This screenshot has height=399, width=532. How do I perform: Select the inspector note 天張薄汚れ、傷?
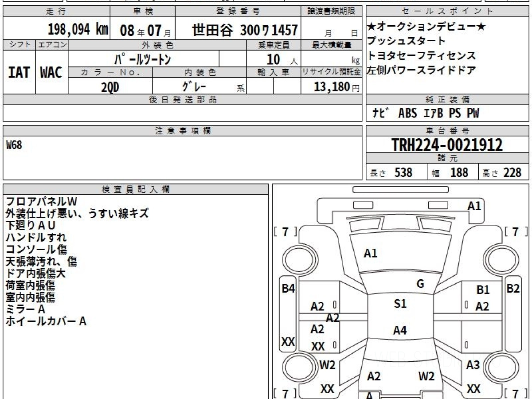point(41,261)
